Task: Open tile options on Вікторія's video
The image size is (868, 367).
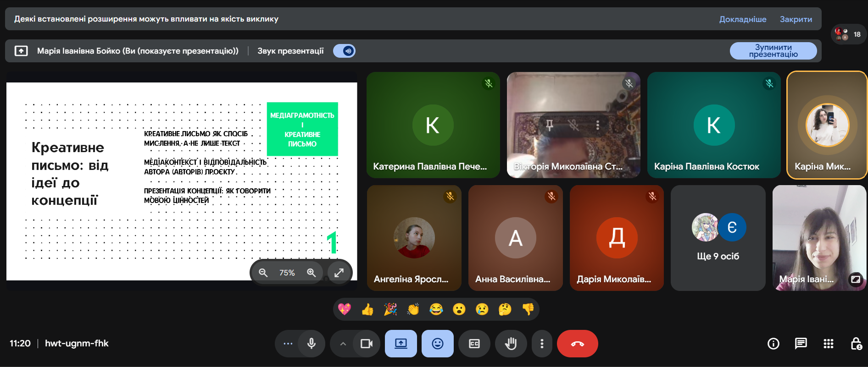Action: pos(597,125)
